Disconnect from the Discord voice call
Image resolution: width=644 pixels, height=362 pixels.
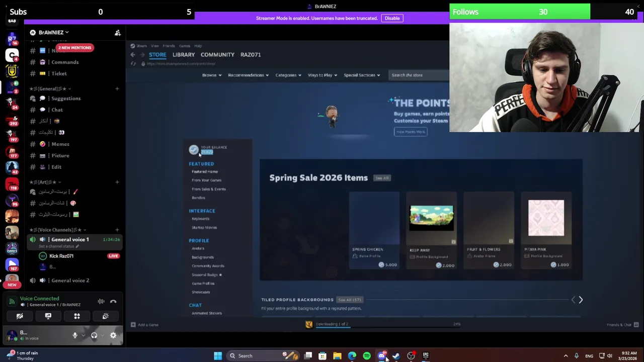113,302
